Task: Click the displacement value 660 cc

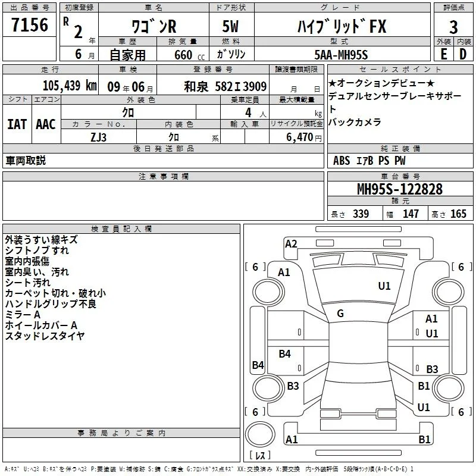Action: [190, 55]
